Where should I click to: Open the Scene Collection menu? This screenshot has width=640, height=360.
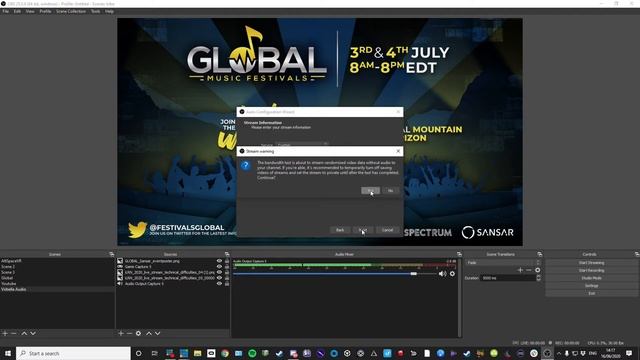coord(71,11)
